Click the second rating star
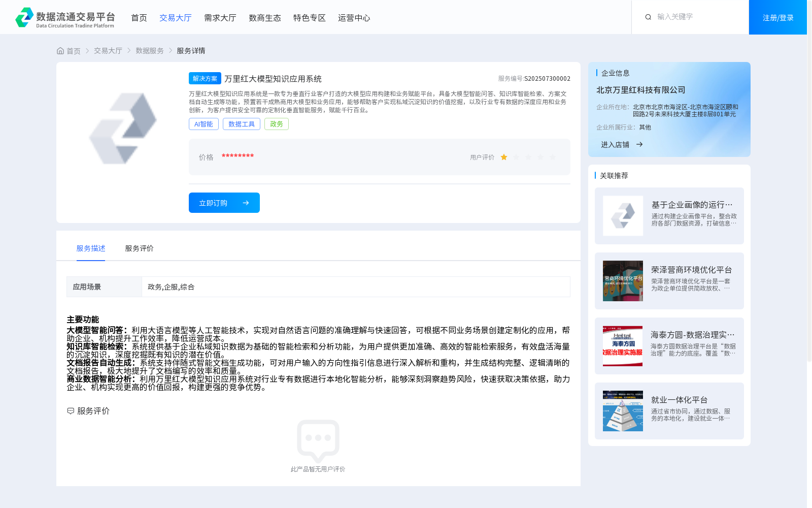812x508 pixels. [516, 157]
